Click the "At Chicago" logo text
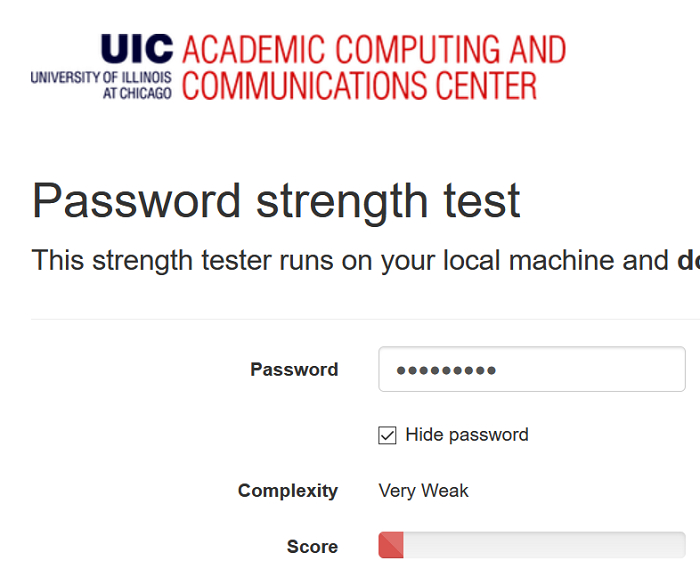The width and height of the screenshot is (700, 577). [x=137, y=93]
